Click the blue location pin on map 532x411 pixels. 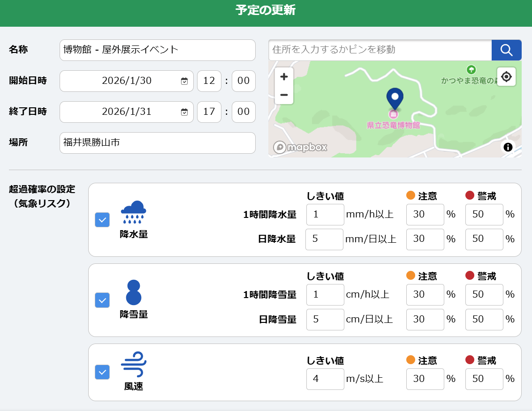point(395,98)
